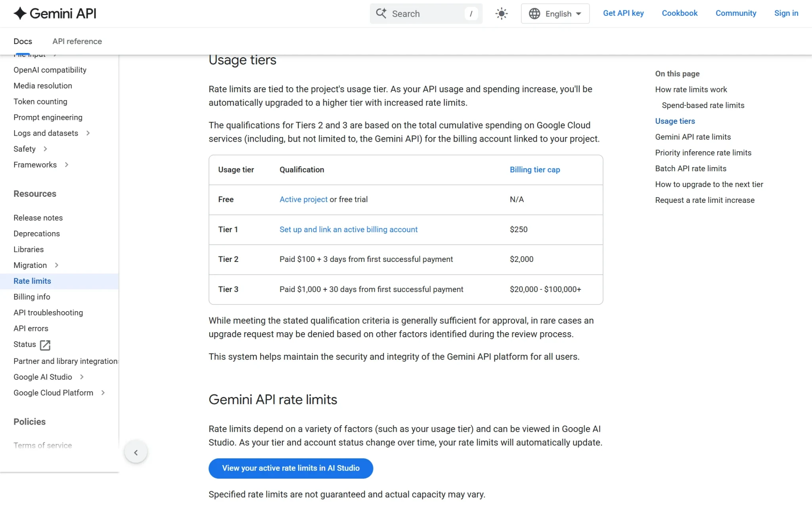This screenshot has height=508, width=812.
Task: Open Release notes in the sidebar
Action: [38, 218]
